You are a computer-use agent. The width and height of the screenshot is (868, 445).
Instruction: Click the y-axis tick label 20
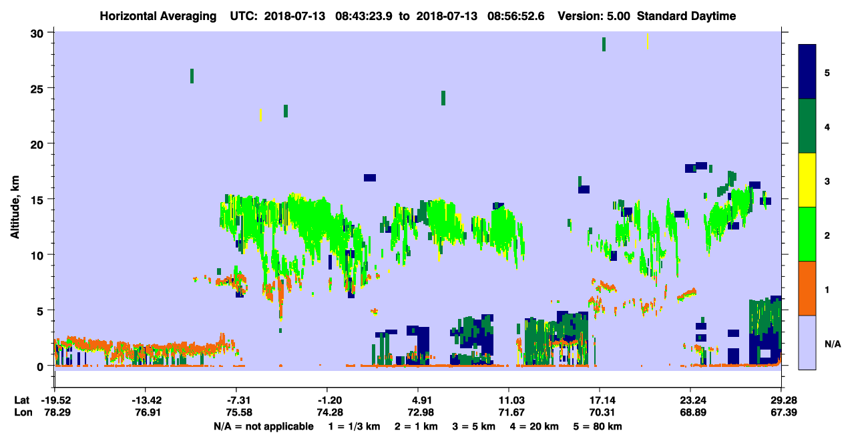point(37,143)
